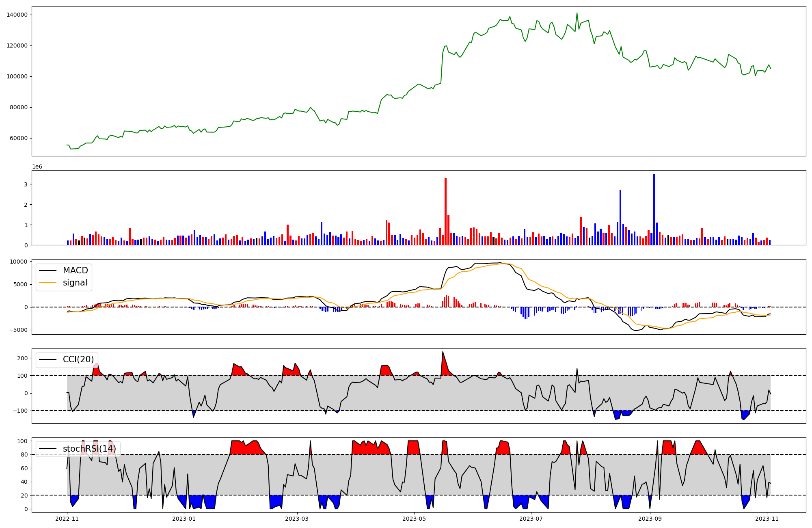Click the CCI(20) legend entry

(x=78, y=359)
